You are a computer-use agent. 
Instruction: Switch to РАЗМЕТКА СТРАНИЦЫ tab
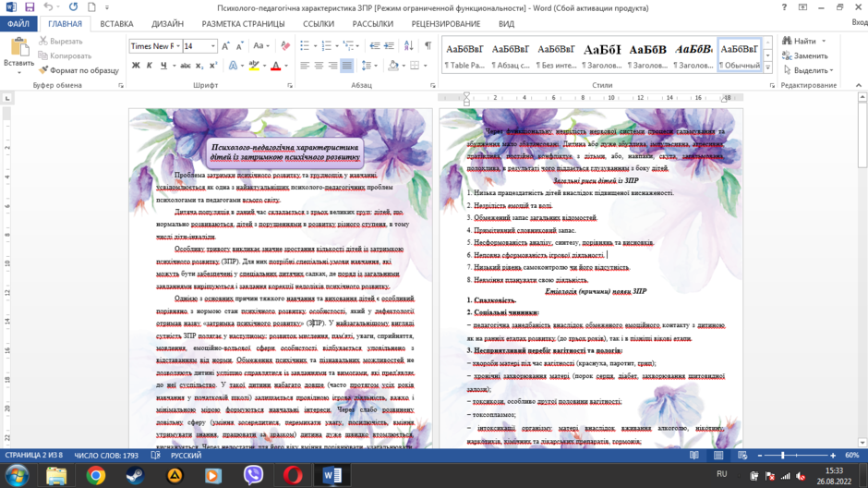click(243, 24)
